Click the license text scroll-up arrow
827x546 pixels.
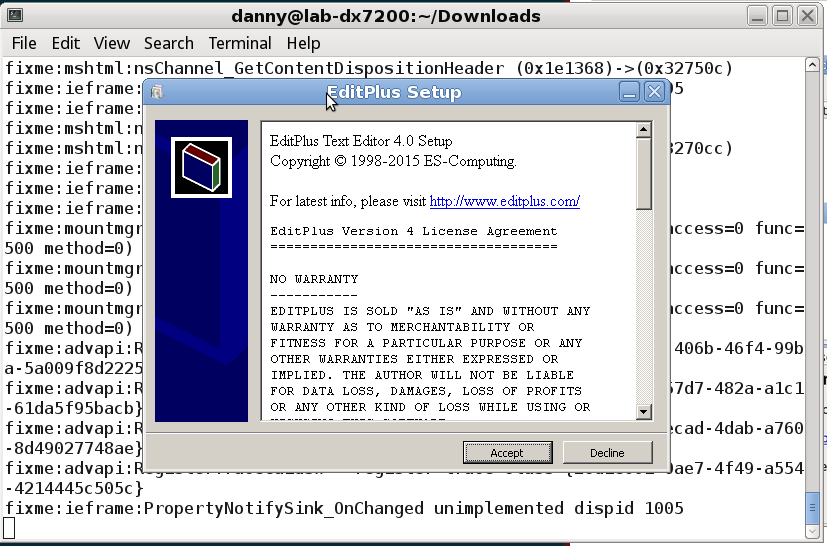tap(643, 131)
